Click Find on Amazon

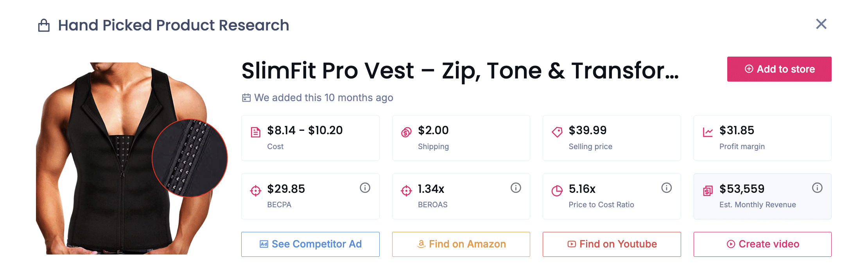[461, 244]
